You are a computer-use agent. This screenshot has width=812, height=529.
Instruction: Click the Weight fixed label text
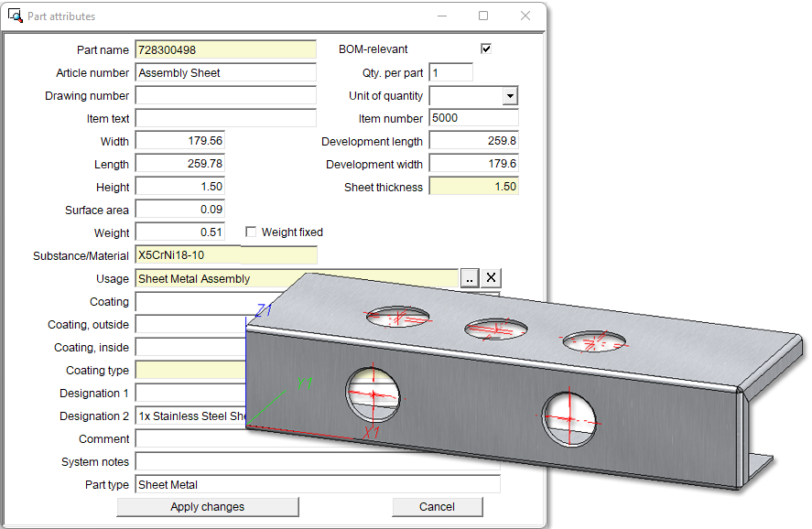[x=292, y=232]
